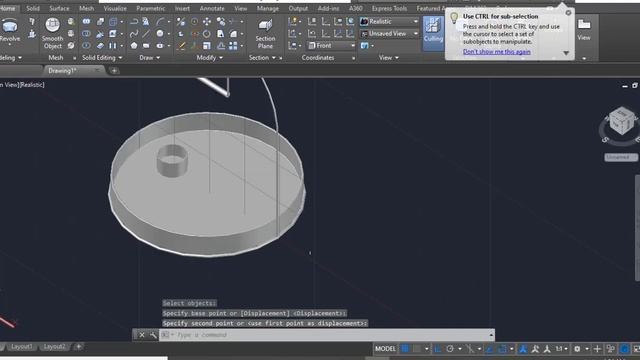Expand the View panel in ribbon
This screenshot has width=640, height=360.
coord(389,58)
